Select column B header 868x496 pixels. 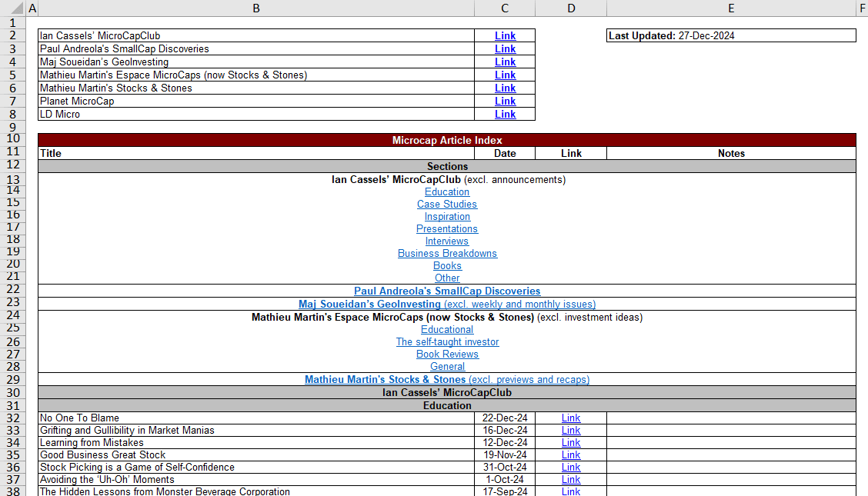(x=256, y=8)
